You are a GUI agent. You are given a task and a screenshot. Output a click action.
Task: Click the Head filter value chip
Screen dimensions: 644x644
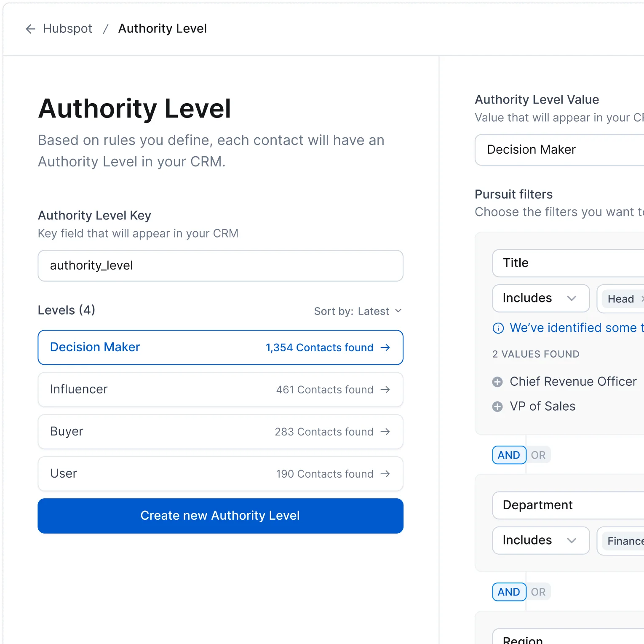[620, 299]
